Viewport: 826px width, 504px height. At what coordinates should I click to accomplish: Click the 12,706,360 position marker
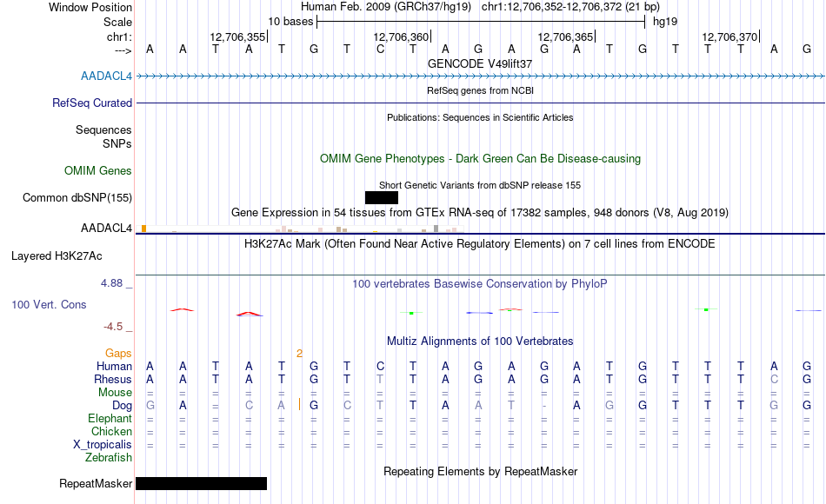coord(402,36)
